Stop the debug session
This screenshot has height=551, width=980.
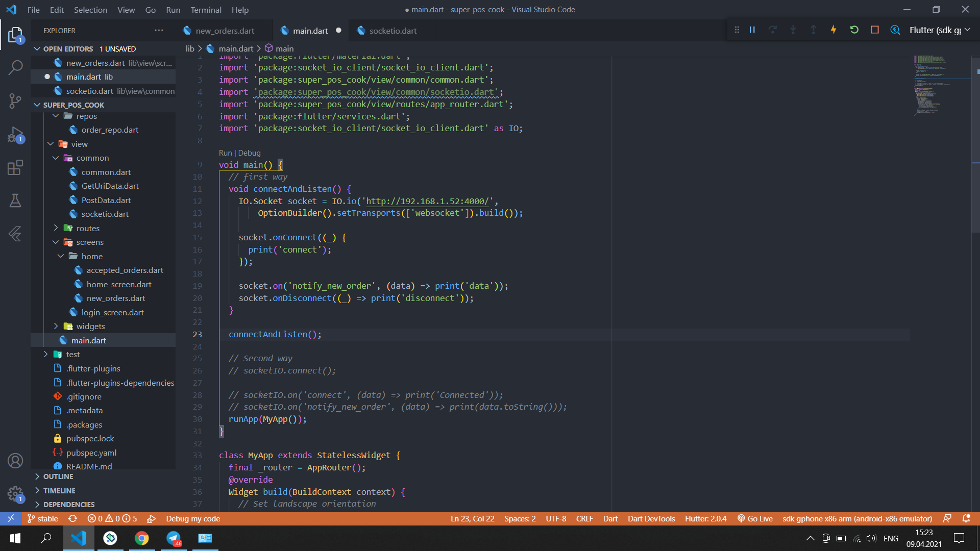[x=874, y=30]
